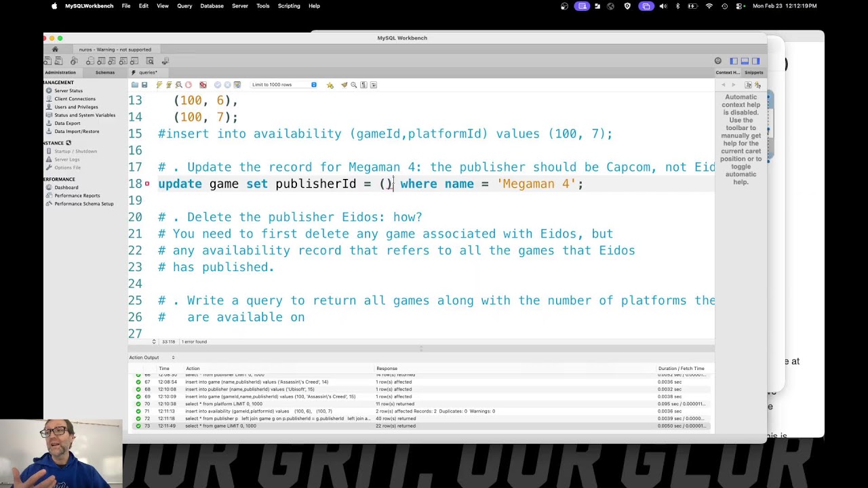The image size is (868, 488).
Task: Go to the Workbench home screen tab
Action: [x=55, y=49]
